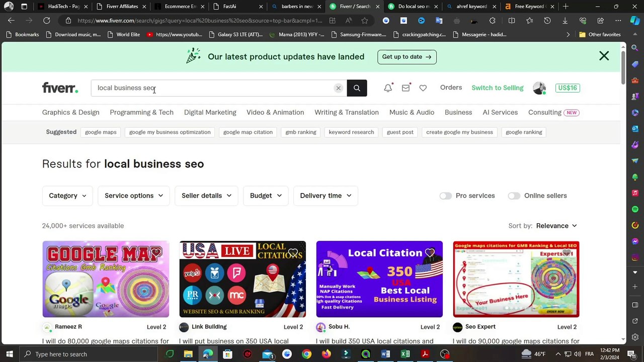Open the US$16 balance
644x362 pixels.
click(x=568, y=88)
